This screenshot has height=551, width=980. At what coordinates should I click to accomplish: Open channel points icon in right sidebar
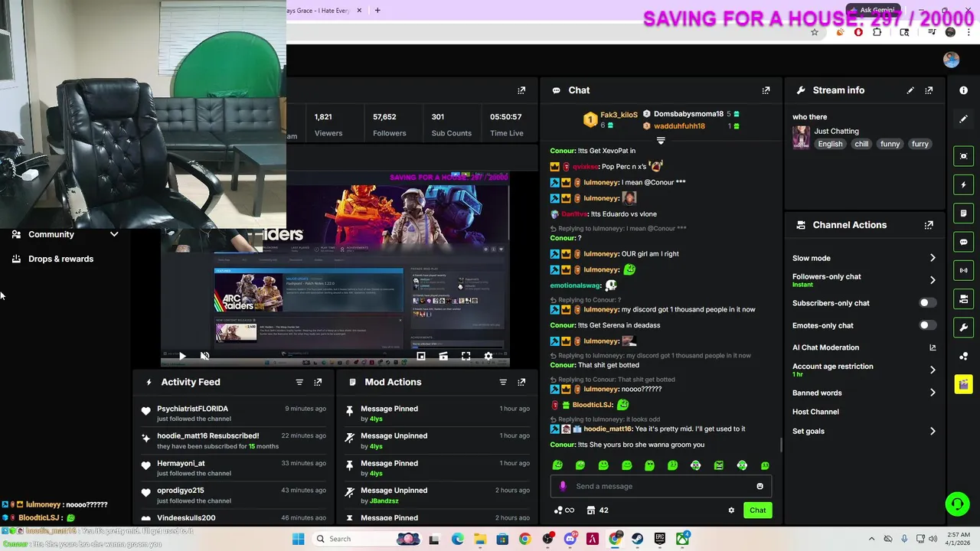click(963, 356)
